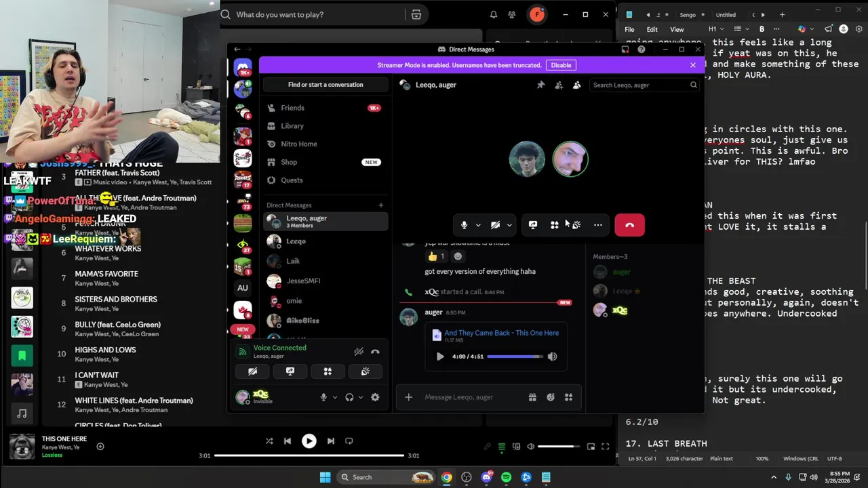
Task: Open And They Came Back - This One Here link
Action: 502,333
